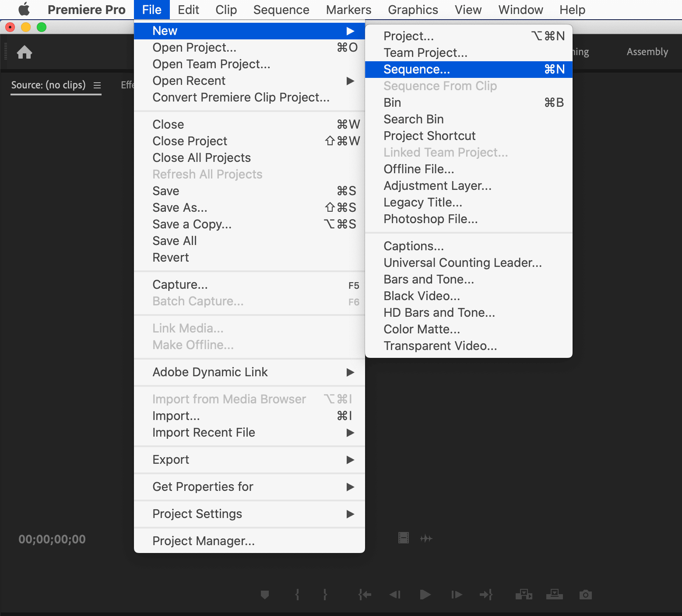
Task: Click the Mark In bracket icon
Action: tap(297, 595)
